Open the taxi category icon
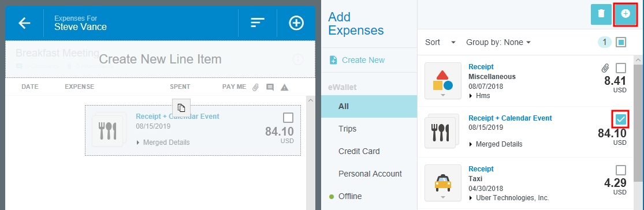Viewport: 644px width, 210px height. tap(443, 183)
